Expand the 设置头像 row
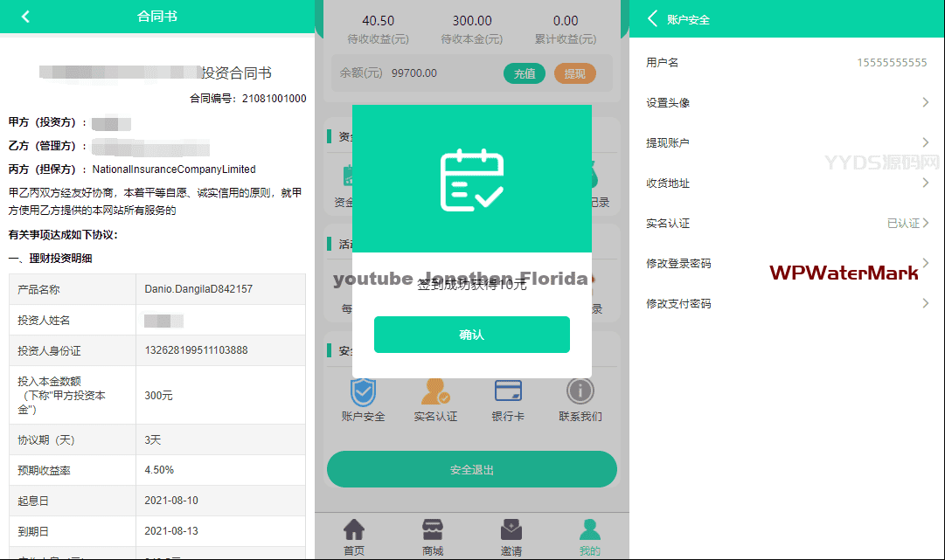The width and height of the screenshot is (945, 560). 787,103
